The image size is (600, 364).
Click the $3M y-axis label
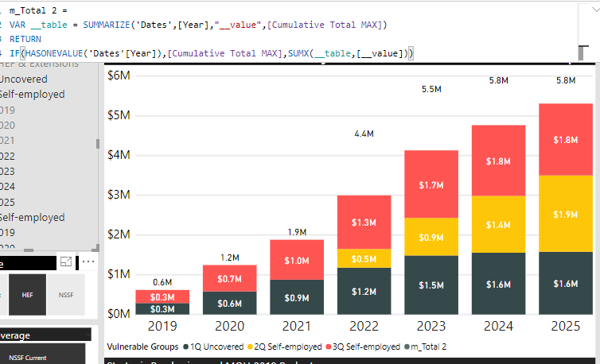click(x=119, y=195)
